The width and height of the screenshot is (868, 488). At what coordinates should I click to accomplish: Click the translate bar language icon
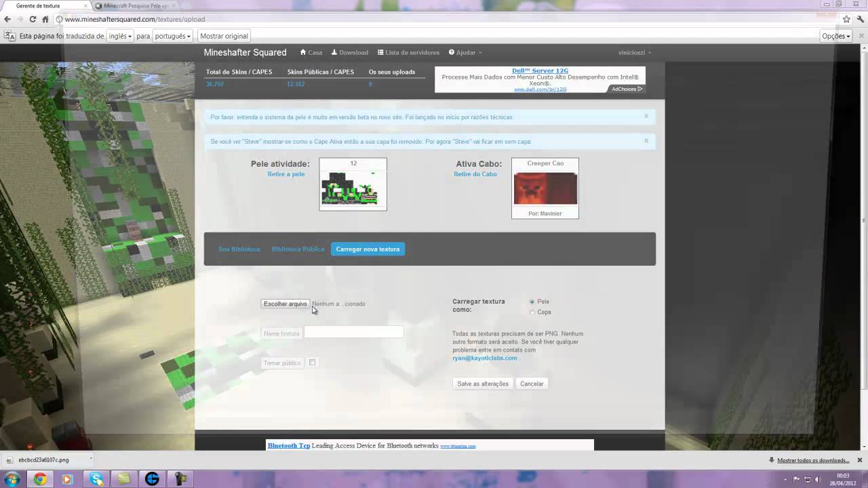pos(9,36)
